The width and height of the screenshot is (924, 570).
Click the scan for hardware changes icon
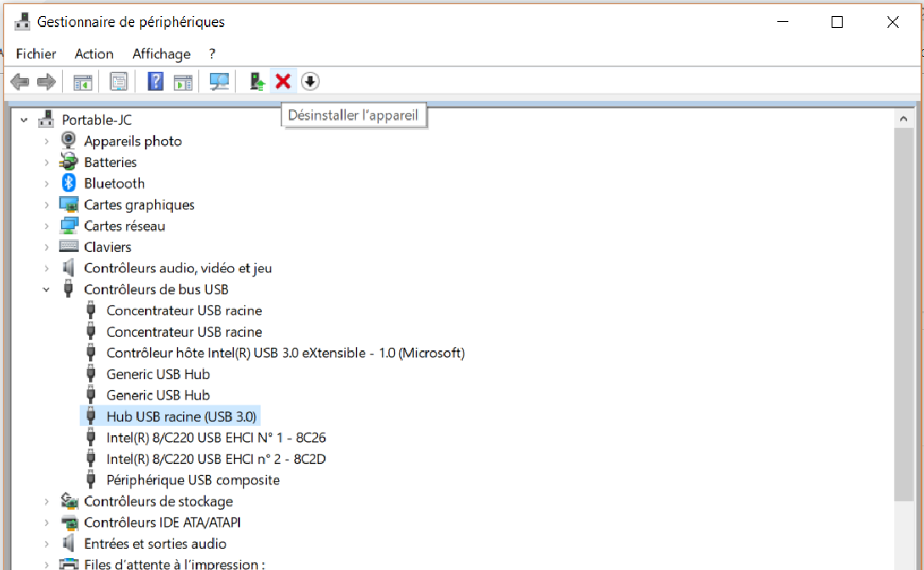coord(220,81)
